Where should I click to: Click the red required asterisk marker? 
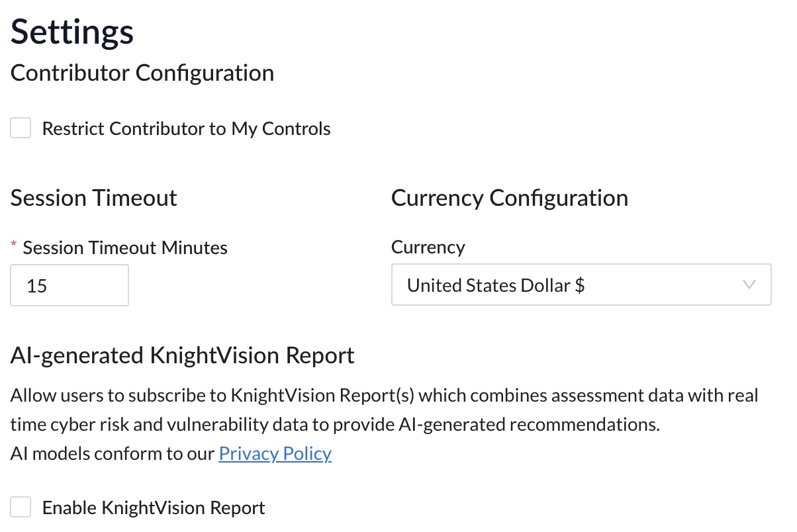pos(14,245)
